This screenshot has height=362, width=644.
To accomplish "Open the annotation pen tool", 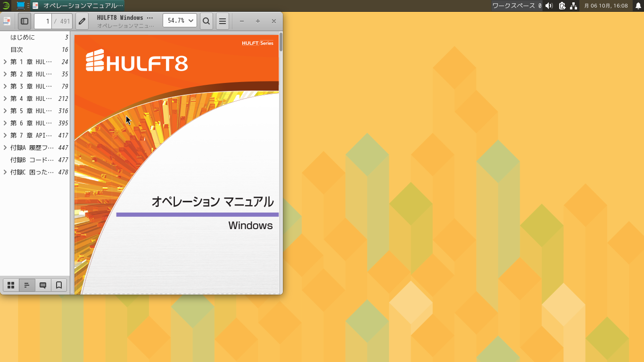I will point(81,21).
